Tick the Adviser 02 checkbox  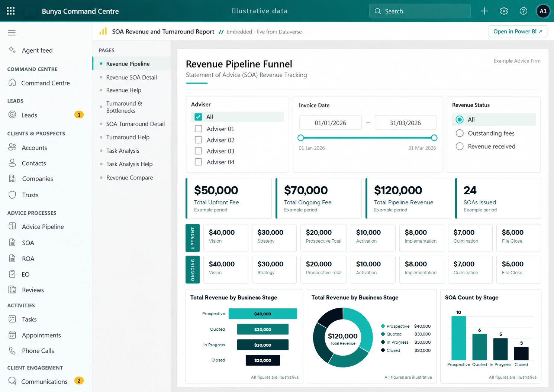point(199,140)
